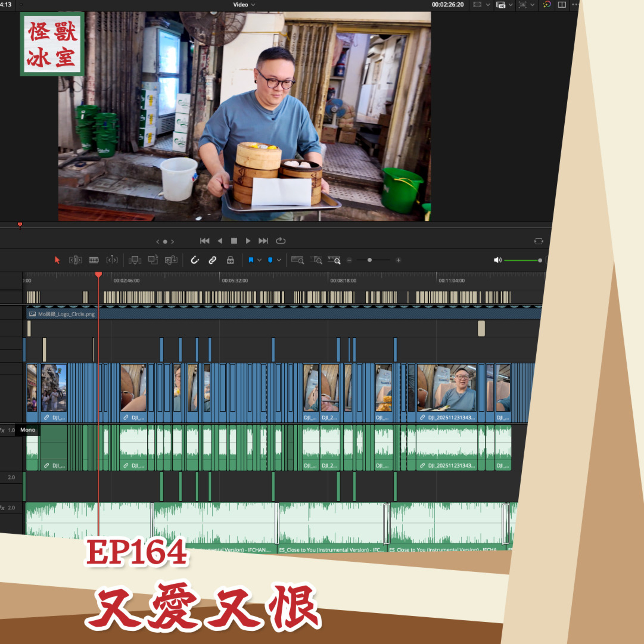
Task: Click the Detail Zoom icon
Action: click(x=316, y=260)
